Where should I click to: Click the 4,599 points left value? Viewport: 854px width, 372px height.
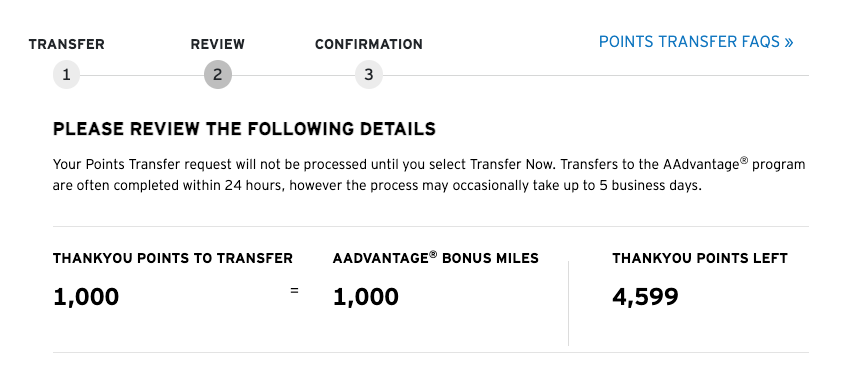pyautogui.click(x=645, y=297)
